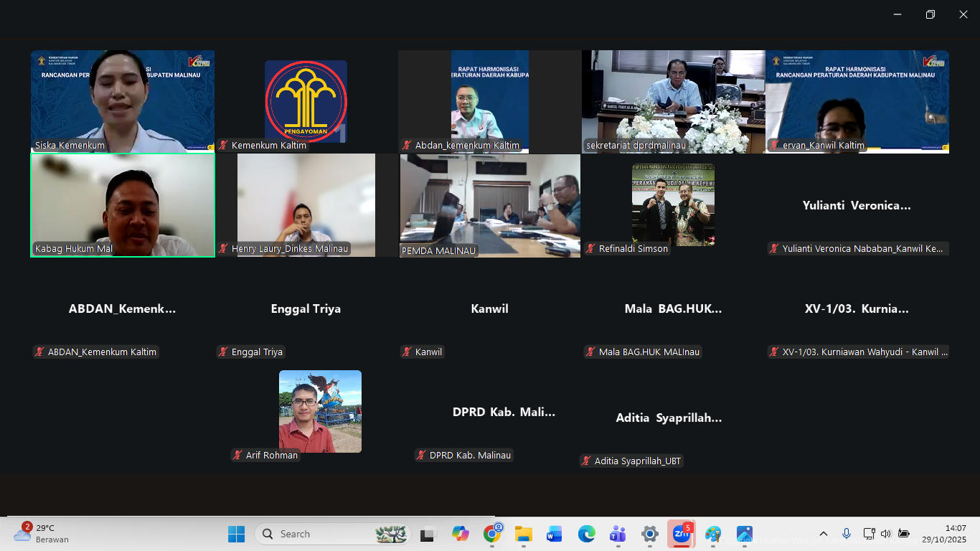This screenshot has width=980, height=551.
Task: Open Zoom from the taskbar
Action: (680, 534)
